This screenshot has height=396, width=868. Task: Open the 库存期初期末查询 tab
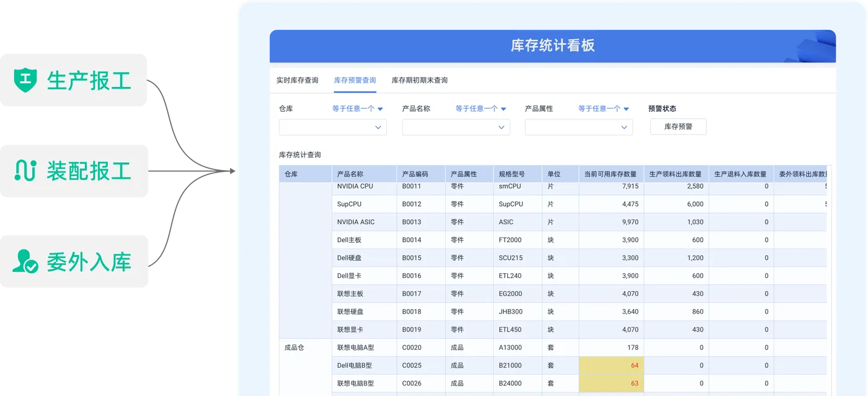tap(420, 80)
